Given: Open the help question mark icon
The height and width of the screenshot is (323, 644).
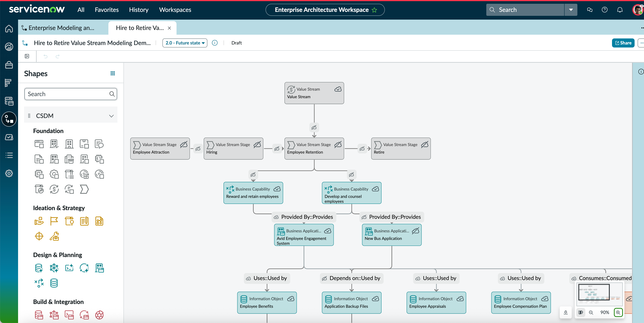Looking at the screenshot, I should coord(604,10).
